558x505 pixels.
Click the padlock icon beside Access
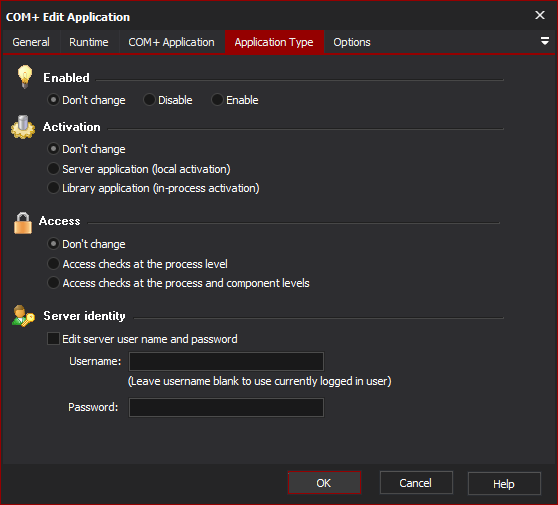[23, 223]
